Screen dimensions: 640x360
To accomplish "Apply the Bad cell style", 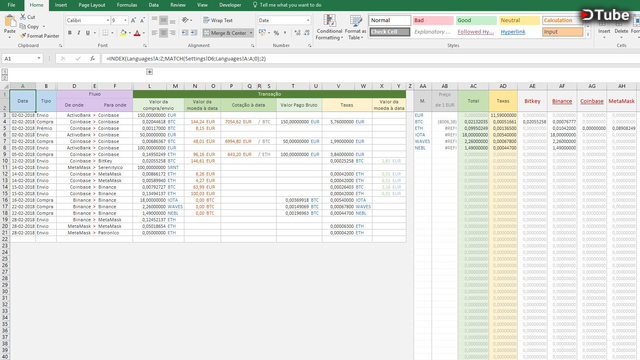I will point(433,20).
